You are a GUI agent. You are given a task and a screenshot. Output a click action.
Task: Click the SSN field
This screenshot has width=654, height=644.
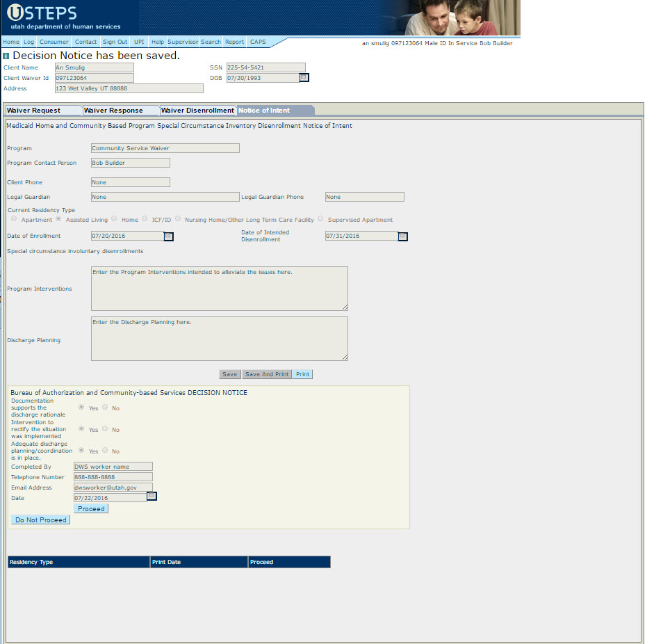point(266,67)
